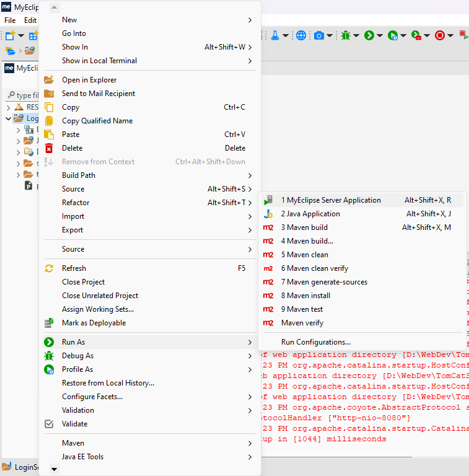The height and width of the screenshot is (476, 469).
Task: Open dropdown arrow next to red Stop icon
Action: point(450,35)
